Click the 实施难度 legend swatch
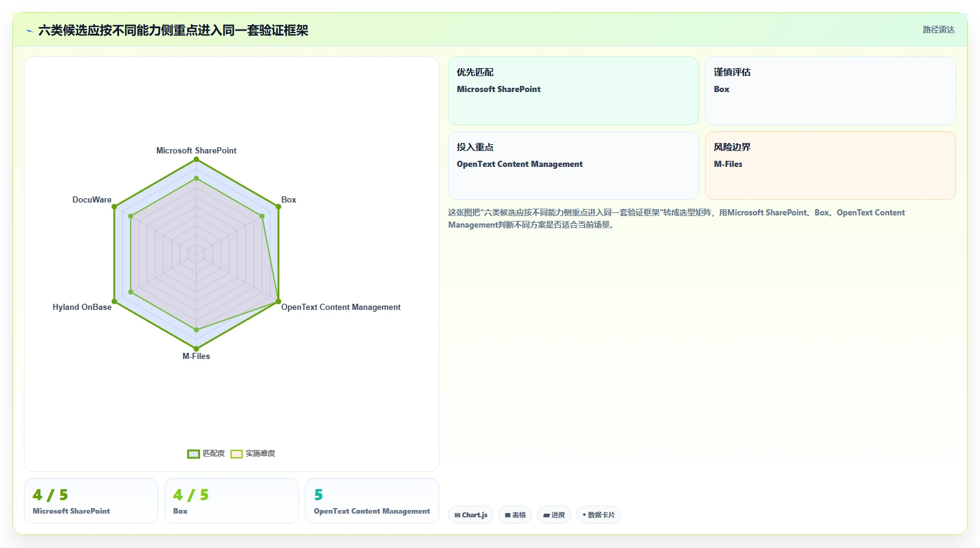The height and width of the screenshot is (548, 980). click(x=236, y=454)
